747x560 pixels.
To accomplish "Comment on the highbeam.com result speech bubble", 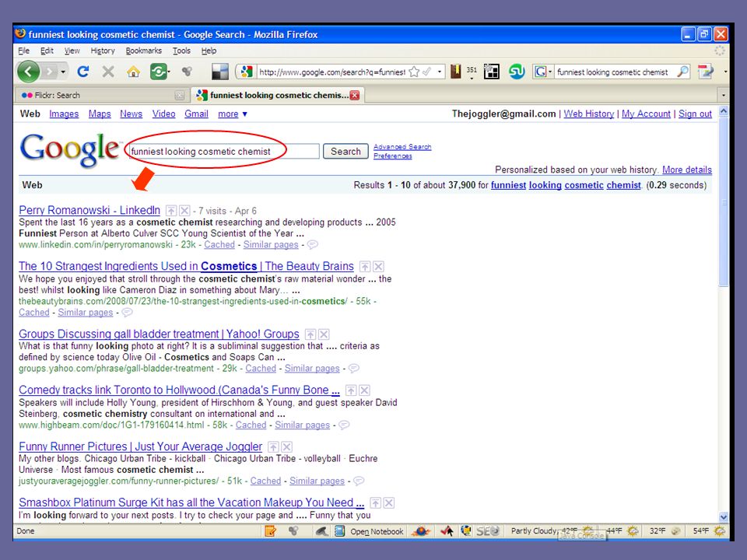I will (343, 425).
